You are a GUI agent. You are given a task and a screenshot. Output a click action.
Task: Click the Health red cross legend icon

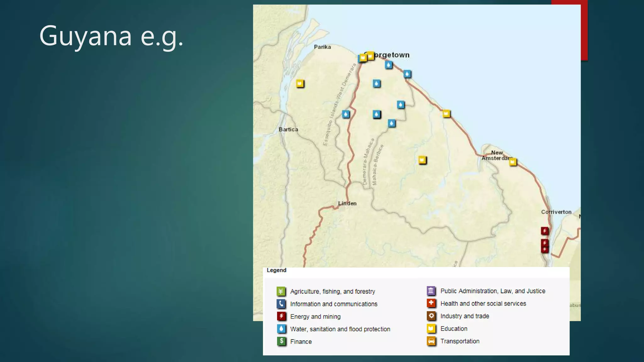(431, 303)
